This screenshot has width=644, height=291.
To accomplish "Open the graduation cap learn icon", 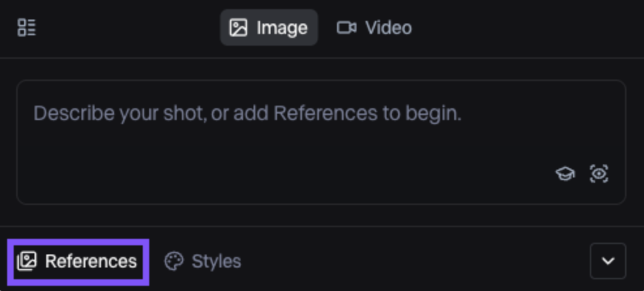I will 565,174.
